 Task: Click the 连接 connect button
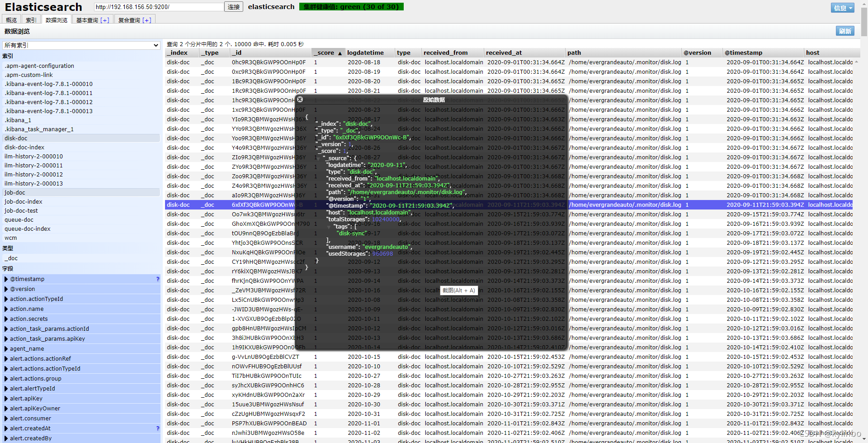234,7
